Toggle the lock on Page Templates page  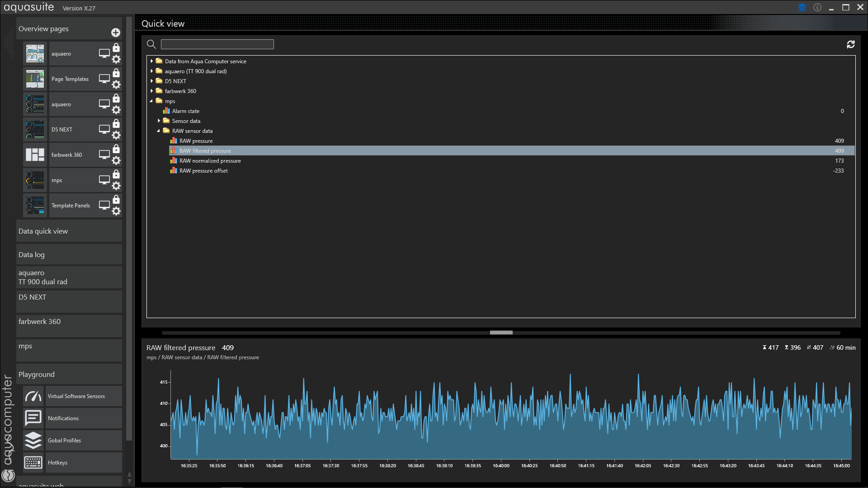pyautogui.click(x=116, y=73)
